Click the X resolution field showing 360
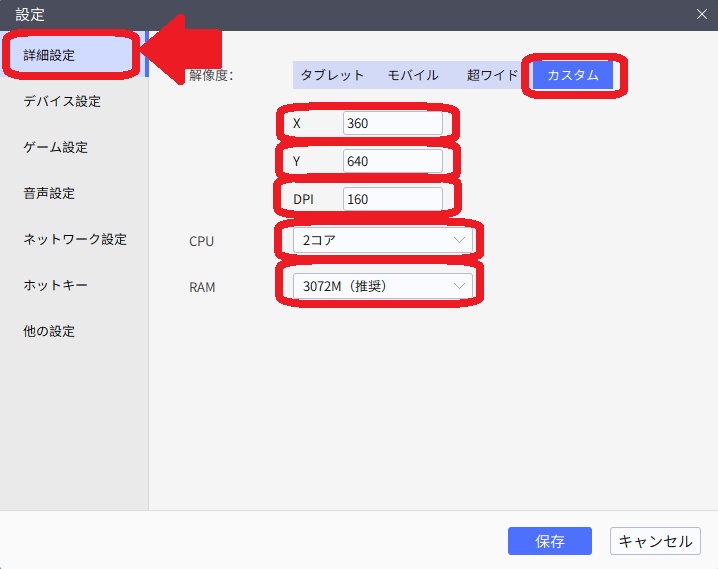Viewport: 718px width, 569px height. tap(392, 123)
